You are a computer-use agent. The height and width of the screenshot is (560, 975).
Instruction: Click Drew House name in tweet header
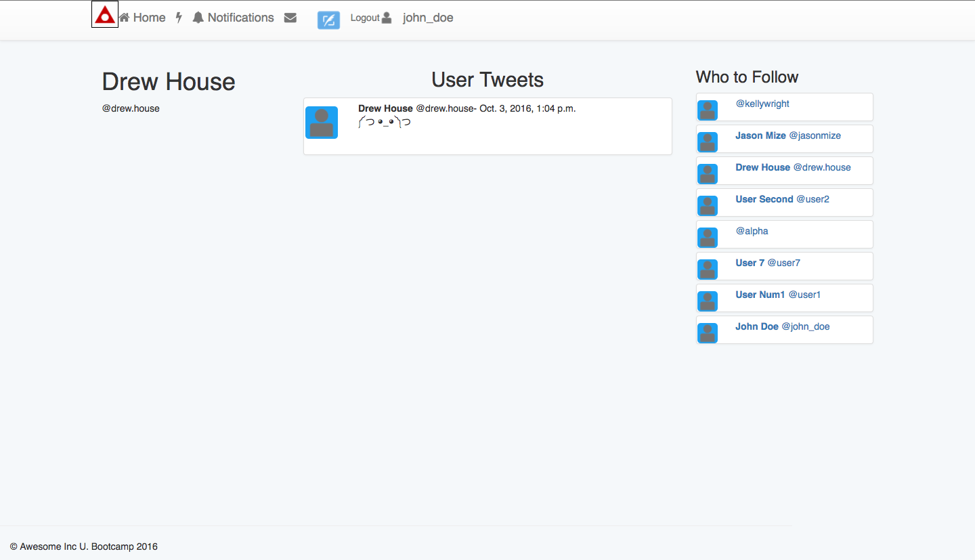pos(385,108)
